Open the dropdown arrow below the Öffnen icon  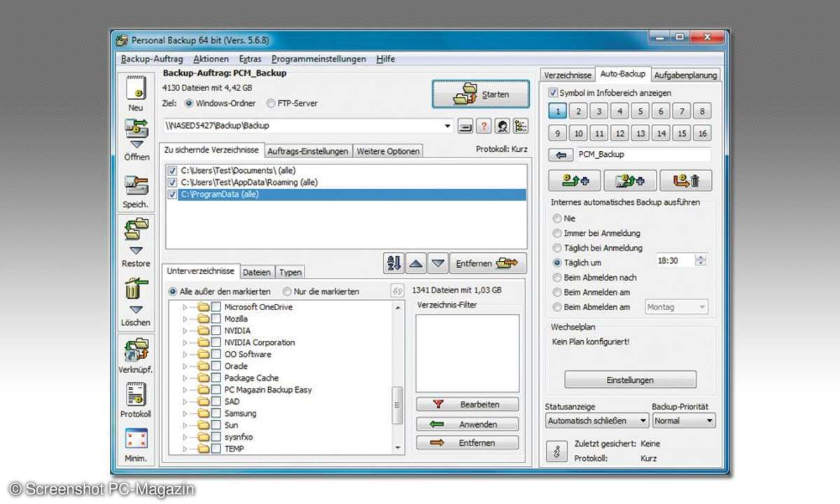click(136, 144)
